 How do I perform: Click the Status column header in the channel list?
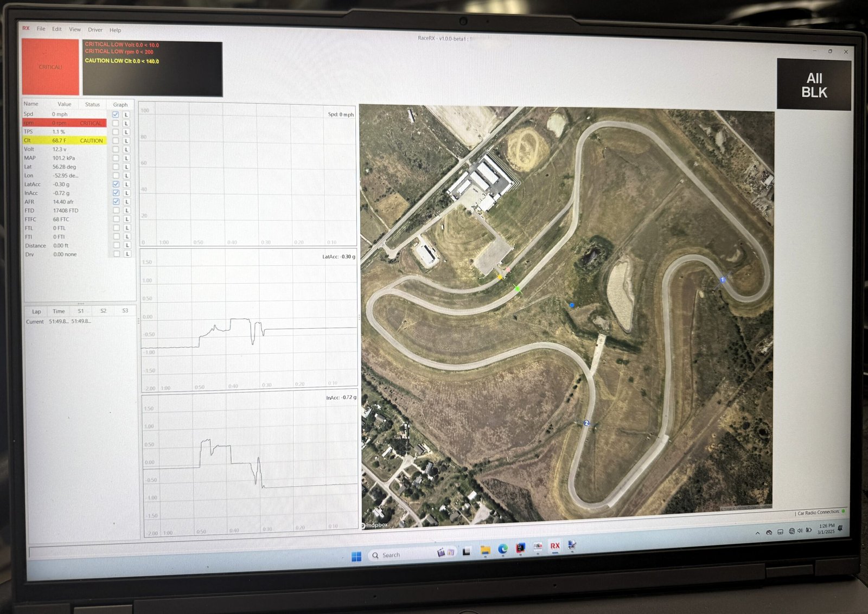92,104
